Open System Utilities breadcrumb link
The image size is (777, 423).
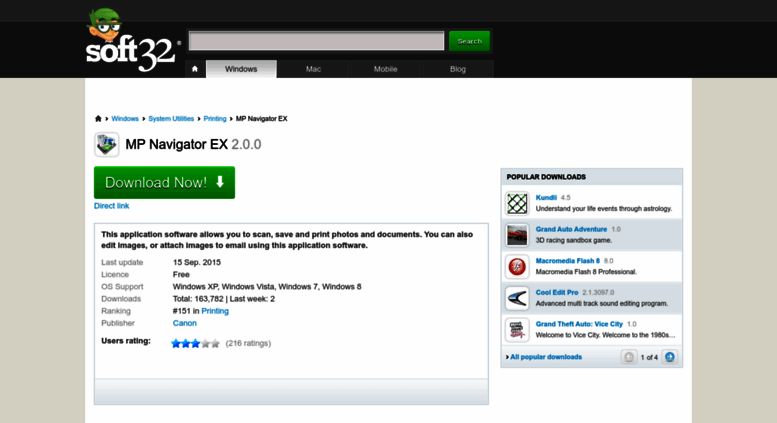[x=171, y=118]
